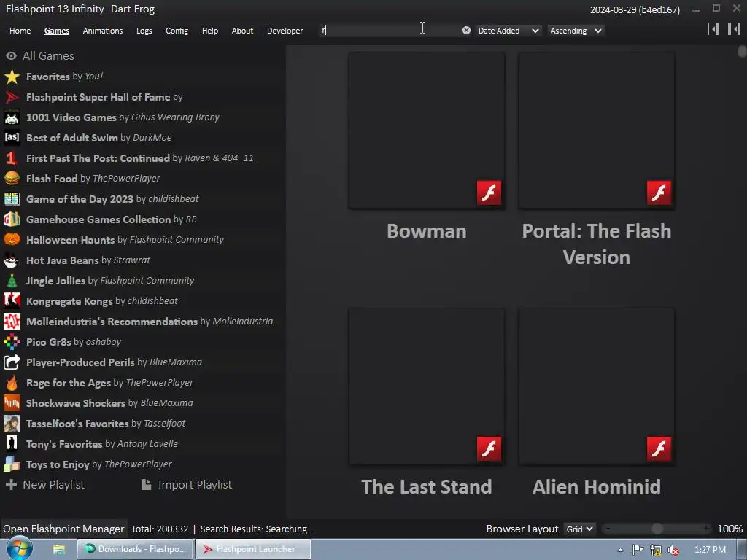The width and height of the screenshot is (747, 560).
Task: Select the Alien Hominid thumbnail
Action: pyautogui.click(x=597, y=386)
